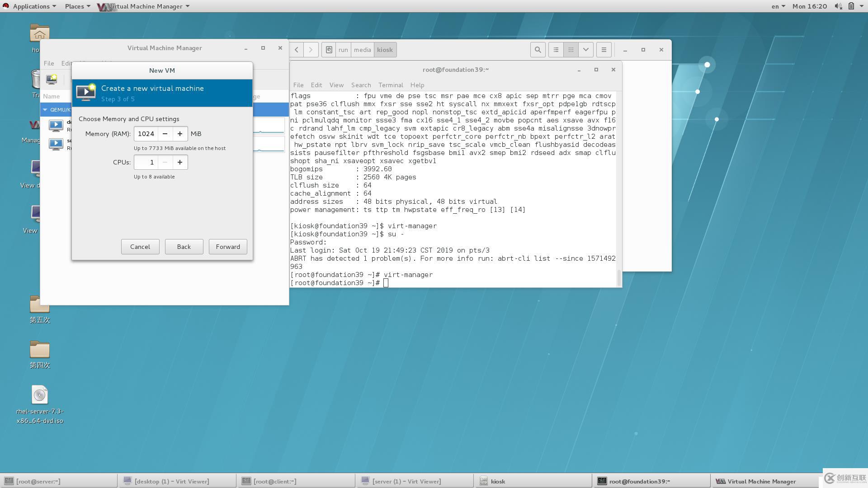Click the CPUs increment stepper plus button

tap(180, 162)
